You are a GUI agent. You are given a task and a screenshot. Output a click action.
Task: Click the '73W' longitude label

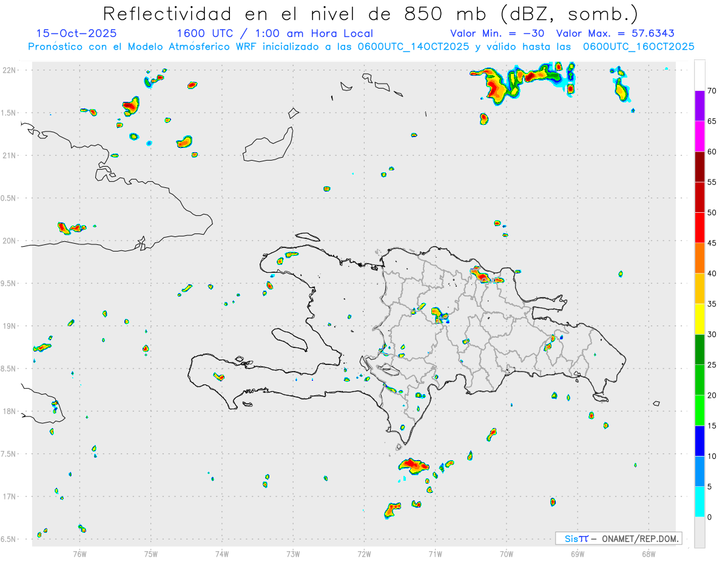tap(293, 554)
